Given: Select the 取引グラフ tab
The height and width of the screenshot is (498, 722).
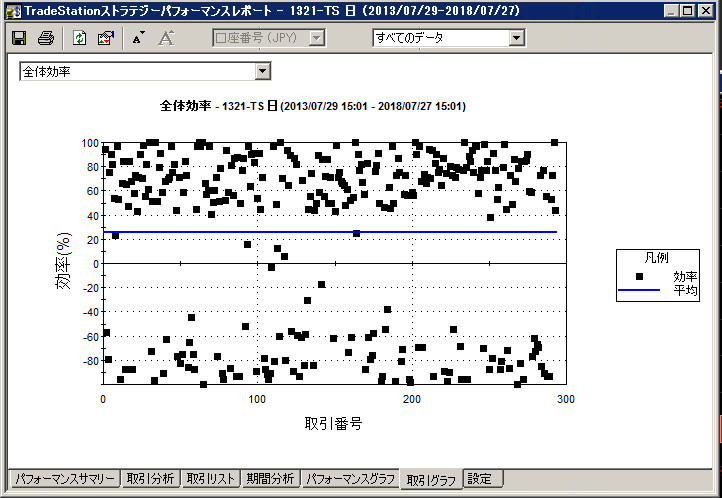Looking at the screenshot, I should [431, 480].
